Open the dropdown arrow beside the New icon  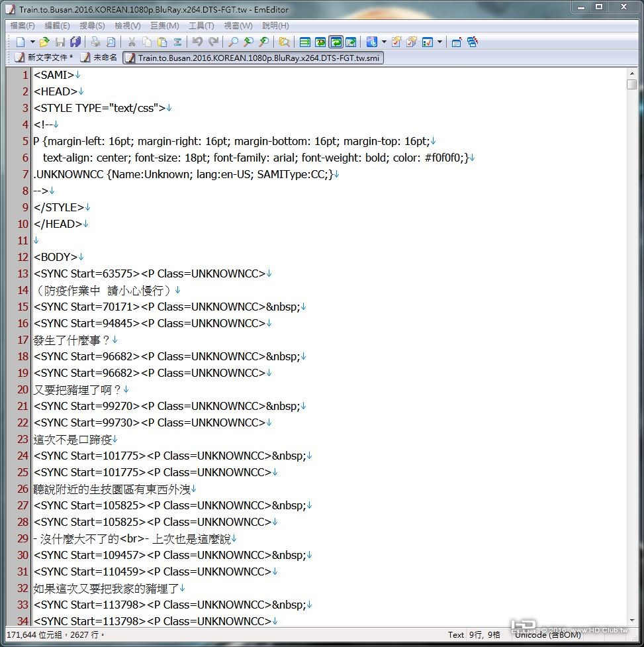click(32, 42)
